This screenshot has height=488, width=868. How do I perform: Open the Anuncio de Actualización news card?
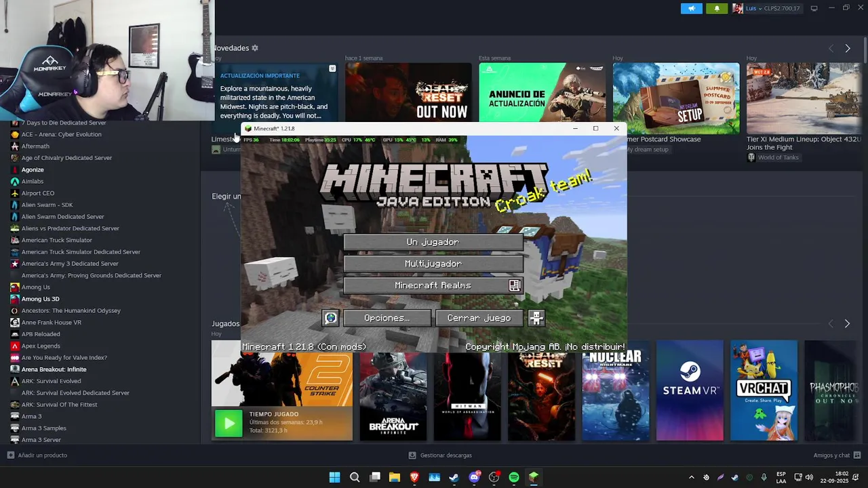click(542, 94)
